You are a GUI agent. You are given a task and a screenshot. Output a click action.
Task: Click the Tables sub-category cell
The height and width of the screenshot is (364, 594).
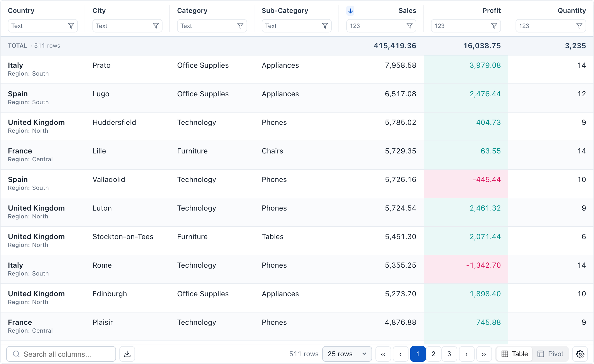click(273, 237)
